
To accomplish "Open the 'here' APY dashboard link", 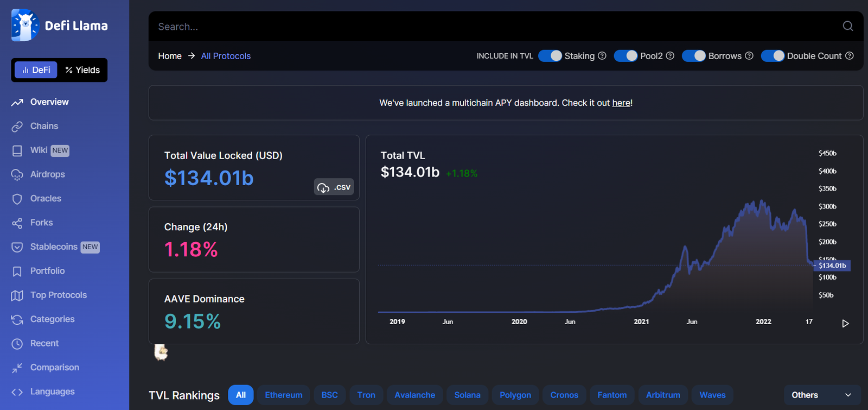I will [x=621, y=103].
